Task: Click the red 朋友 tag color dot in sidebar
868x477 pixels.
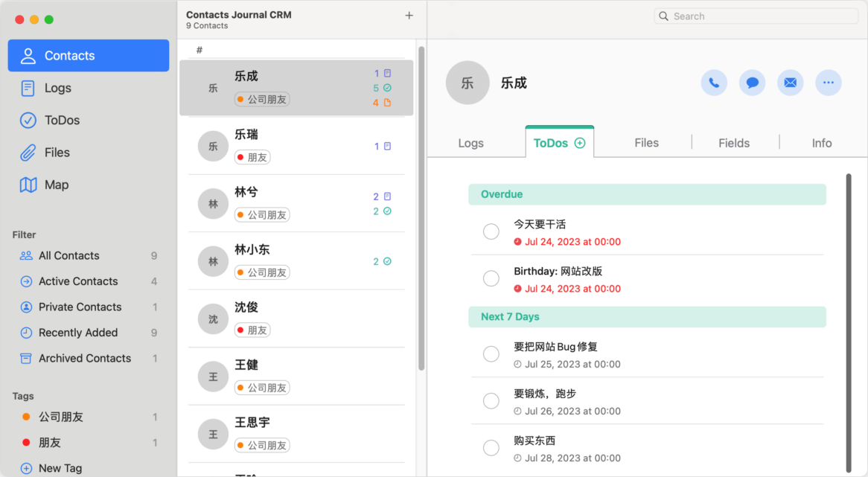Action: pyautogui.click(x=26, y=443)
